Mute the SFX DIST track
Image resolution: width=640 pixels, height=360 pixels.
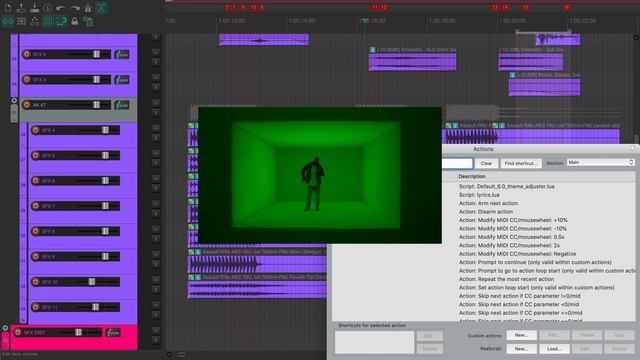click(x=156, y=330)
